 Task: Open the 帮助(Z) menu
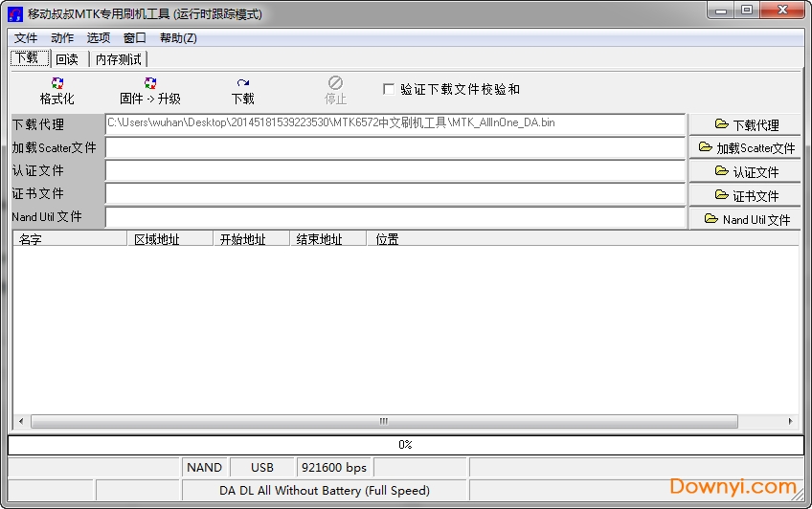[x=178, y=38]
